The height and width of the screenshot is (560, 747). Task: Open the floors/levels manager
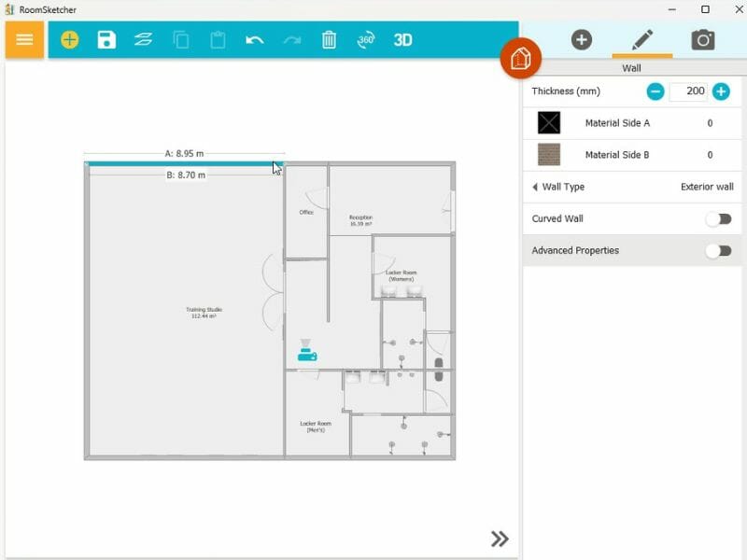142,40
